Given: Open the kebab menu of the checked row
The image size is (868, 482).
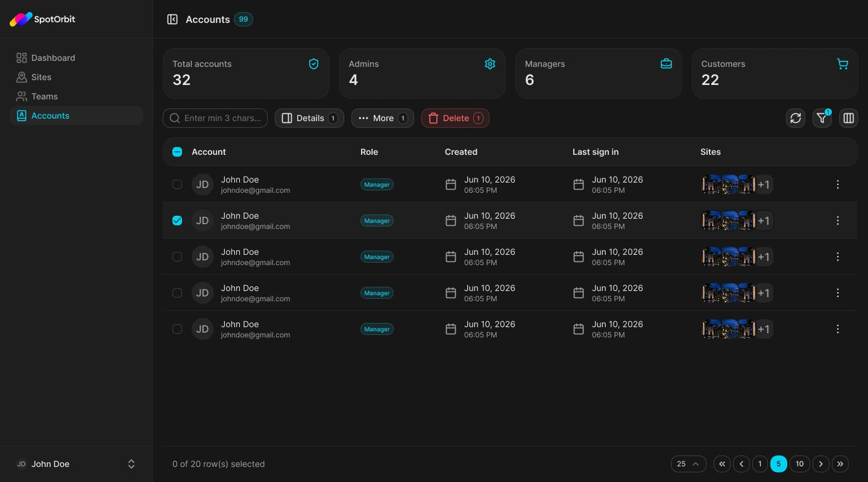Looking at the screenshot, I should coord(838,221).
